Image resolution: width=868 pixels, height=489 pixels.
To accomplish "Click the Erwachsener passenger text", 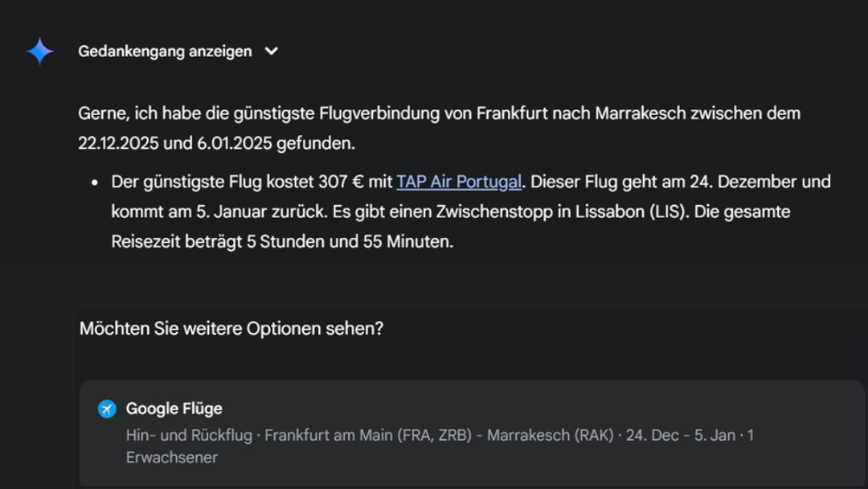I will pyautogui.click(x=172, y=458).
